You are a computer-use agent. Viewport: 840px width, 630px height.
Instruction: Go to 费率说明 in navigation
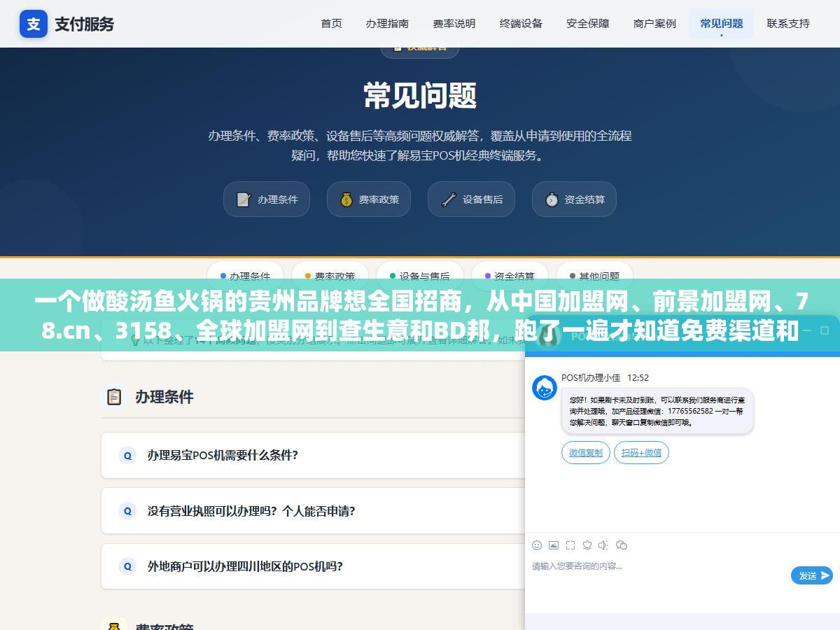[454, 23]
